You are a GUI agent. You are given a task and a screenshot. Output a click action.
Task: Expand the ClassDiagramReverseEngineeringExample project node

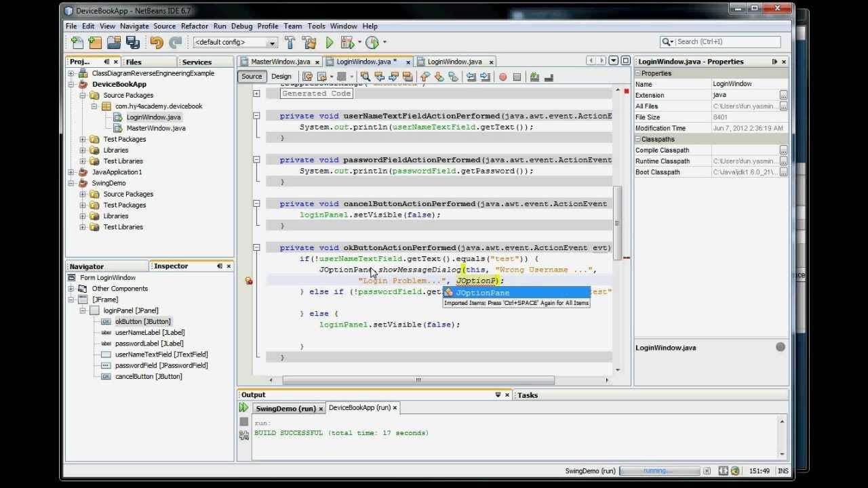tap(71, 73)
